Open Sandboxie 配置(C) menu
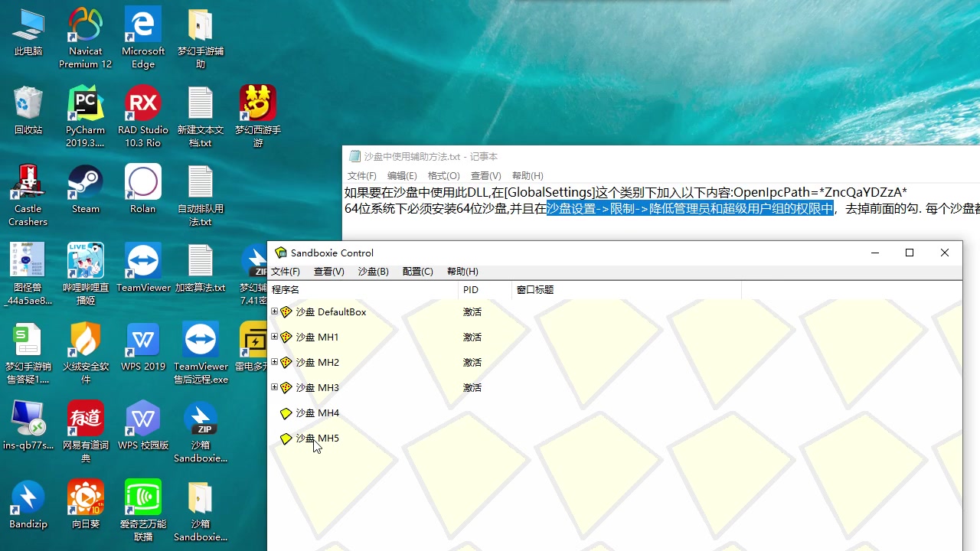Image resolution: width=980 pixels, height=551 pixels. [x=417, y=272]
